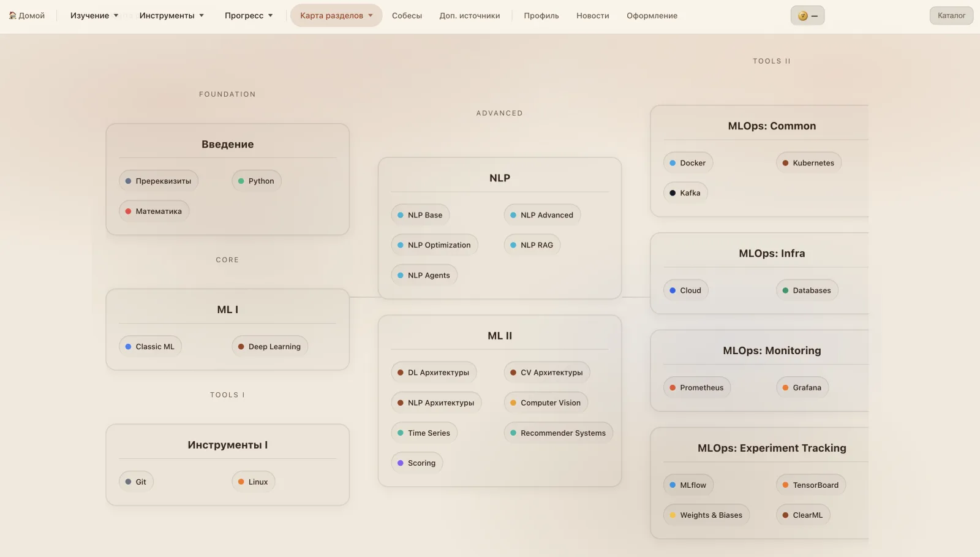
Task: Go to Профиль page
Action: point(541,15)
